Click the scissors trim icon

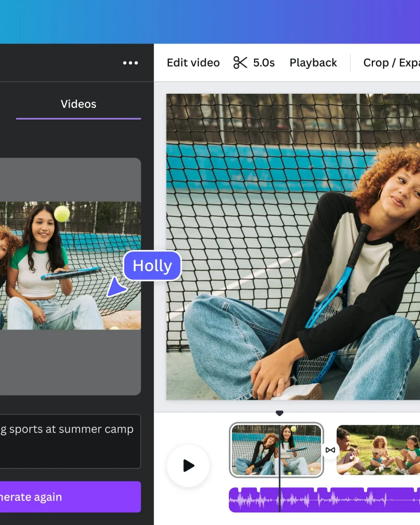pyautogui.click(x=240, y=63)
